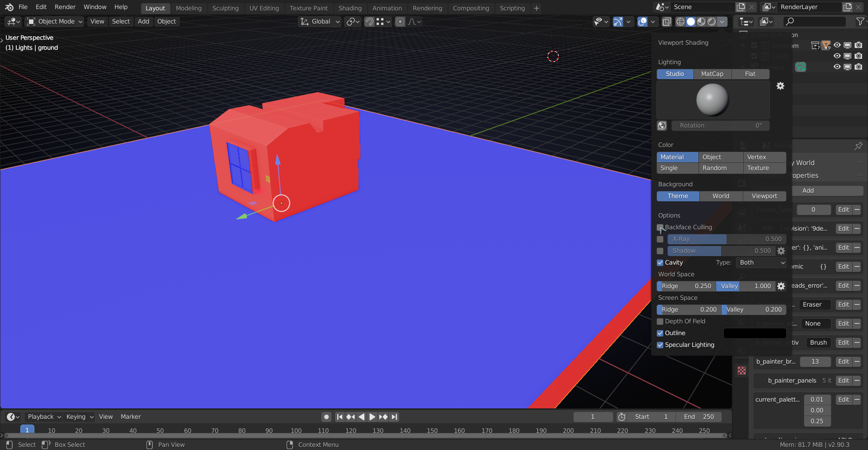Open the Playback dropdown in timeline

pos(44,417)
